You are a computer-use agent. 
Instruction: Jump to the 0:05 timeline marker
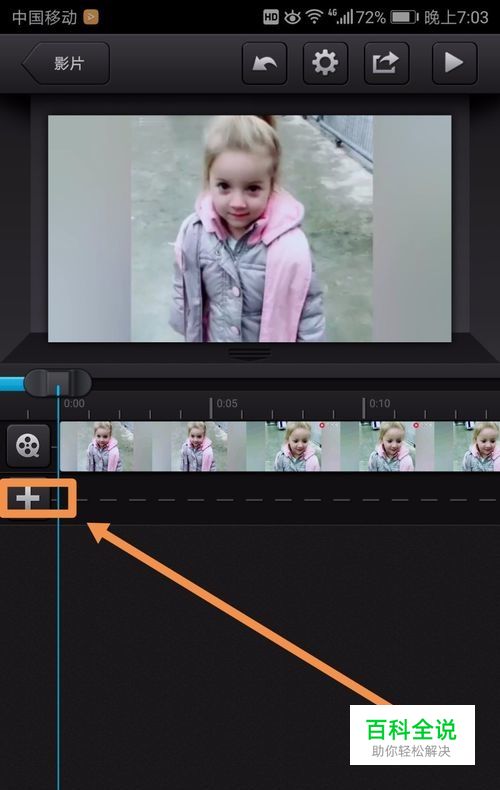227,404
